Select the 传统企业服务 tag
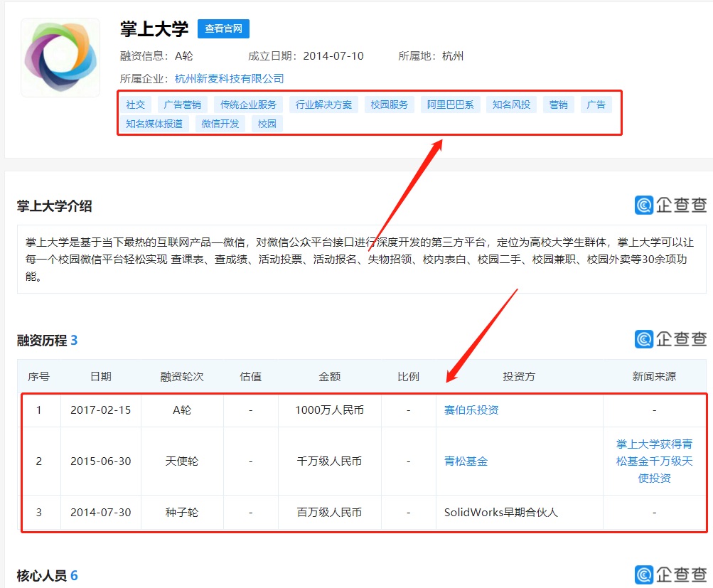The height and width of the screenshot is (588, 713). [248, 104]
